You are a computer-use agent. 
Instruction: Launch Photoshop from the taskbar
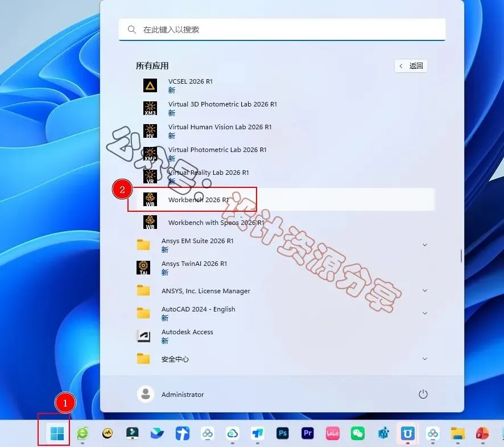(x=283, y=433)
